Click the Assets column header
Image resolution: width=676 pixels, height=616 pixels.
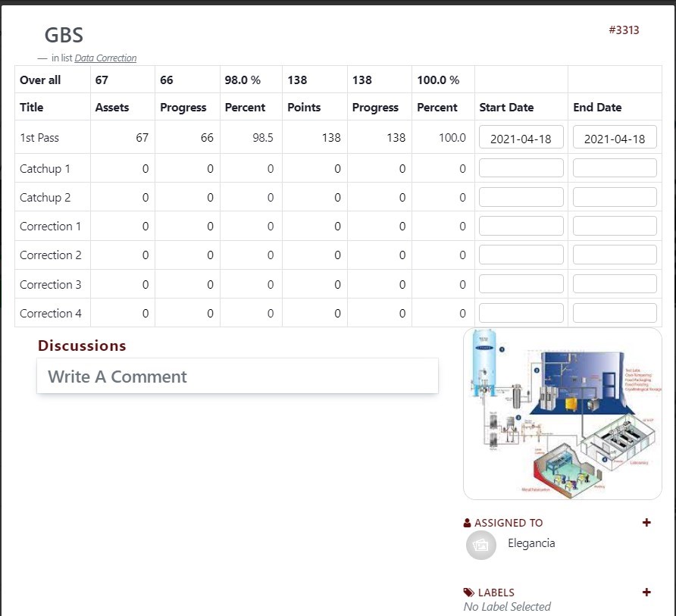click(x=112, y=108)
